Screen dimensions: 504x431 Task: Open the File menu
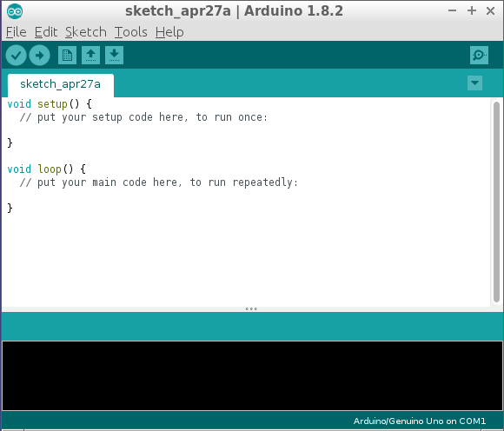[x=16, y=32]
